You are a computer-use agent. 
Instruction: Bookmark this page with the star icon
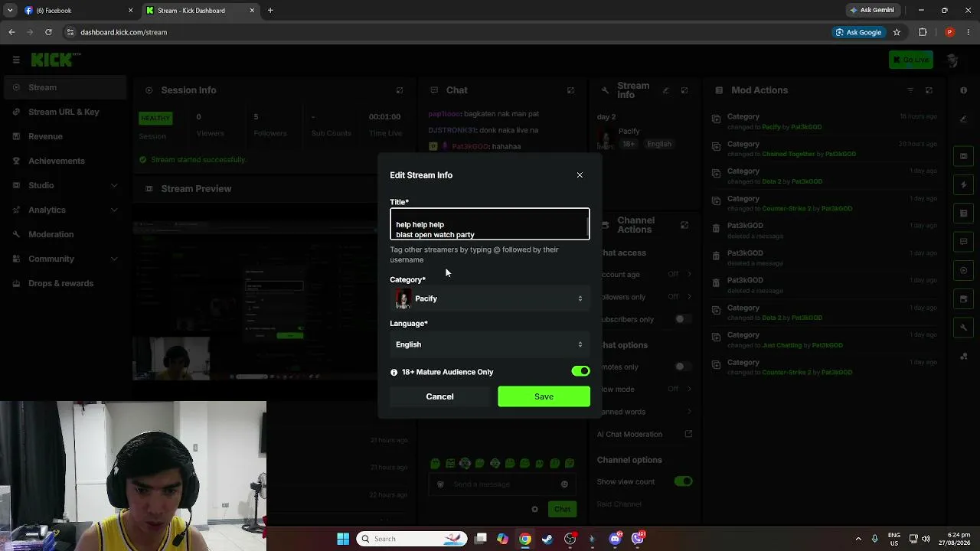tap(897, 32)
